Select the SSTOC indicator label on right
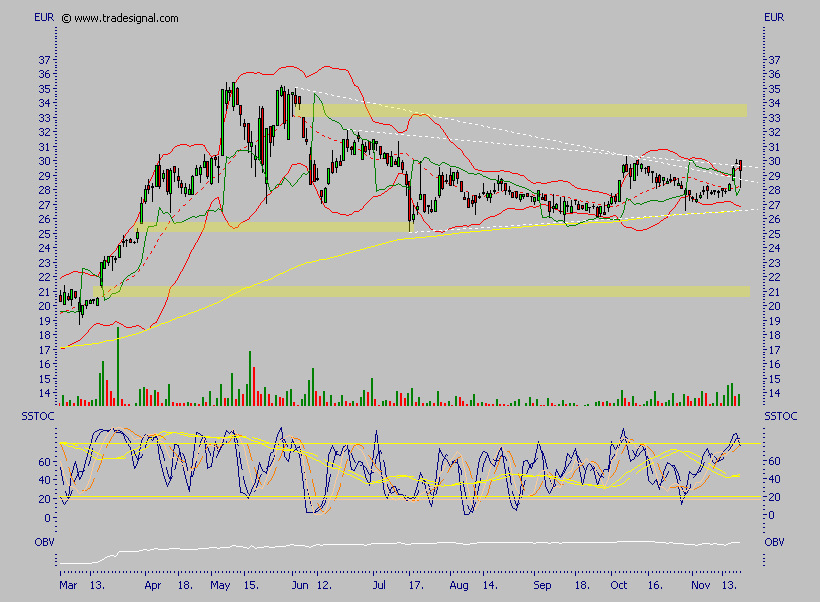 click(779, 415)
